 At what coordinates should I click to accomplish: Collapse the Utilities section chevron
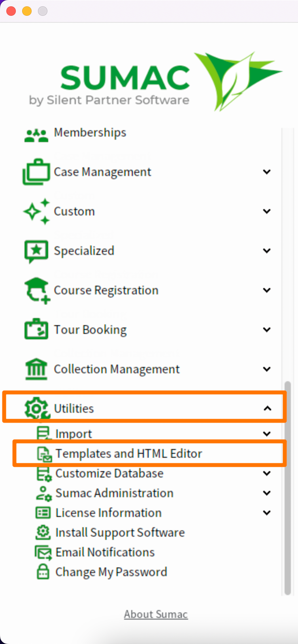click(268, 408)
